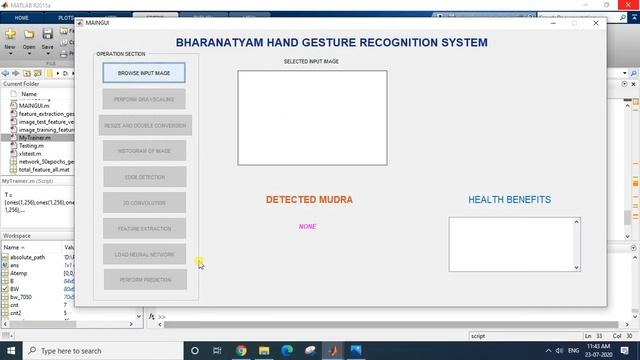Open File Explorer from the taskbar
The image size is (640, 360).
pyautogui.click(x=264, y=351)
